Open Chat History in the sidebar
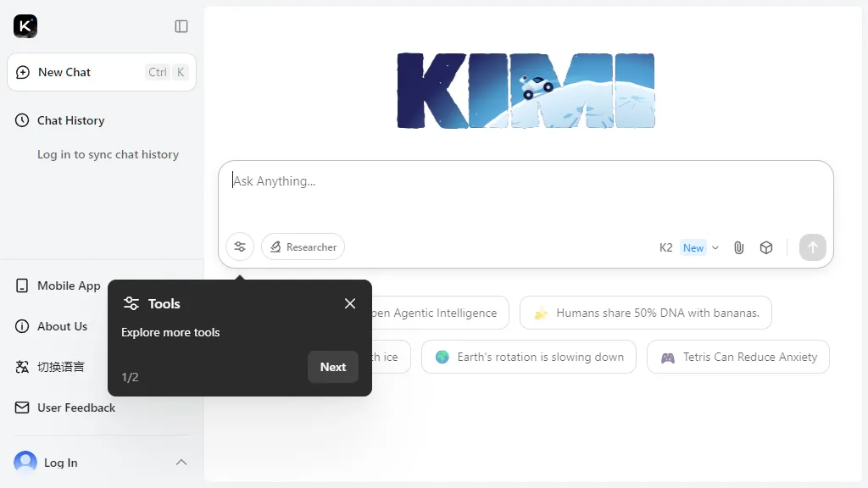The height and width of the screenshot is (488, 868). point(70,120)
